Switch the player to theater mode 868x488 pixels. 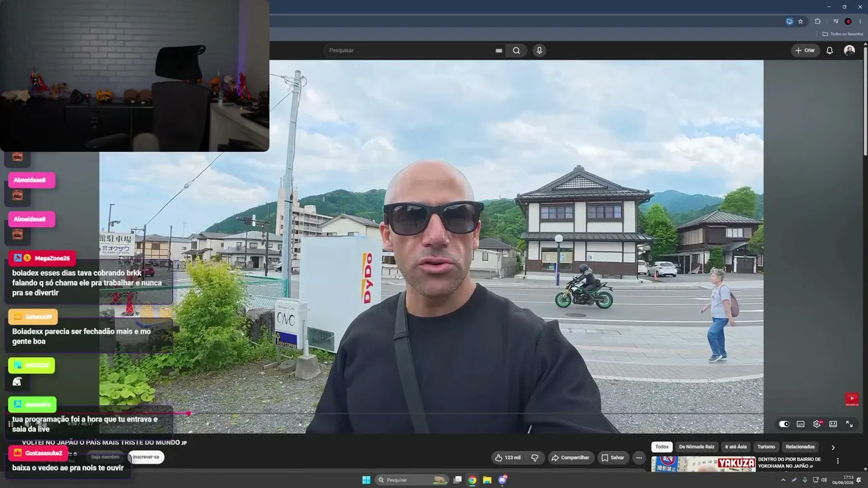tap(833, 424)
